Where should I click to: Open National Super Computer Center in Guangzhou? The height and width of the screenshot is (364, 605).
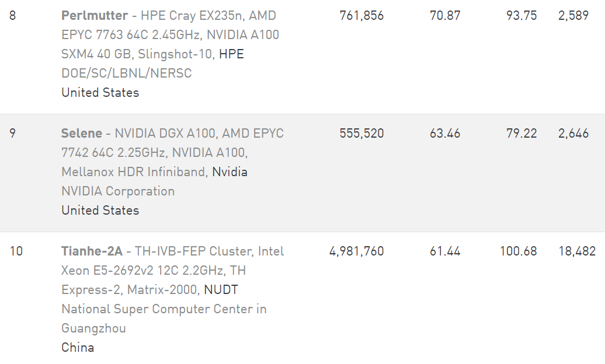[x=164, y=309]
